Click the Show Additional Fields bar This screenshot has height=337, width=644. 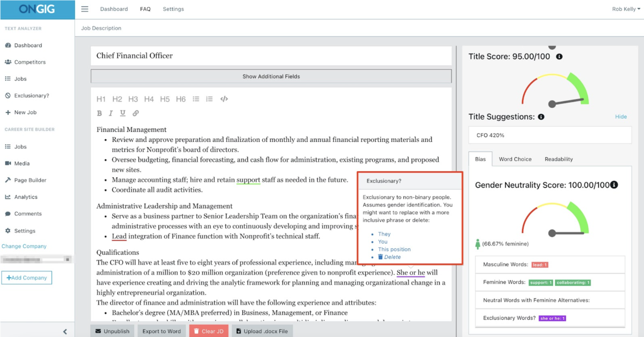(x=271, y=76)
